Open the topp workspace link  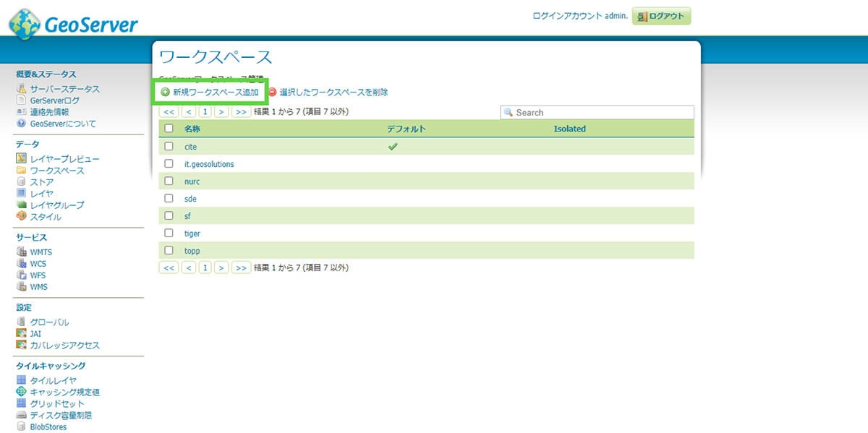coord(192,251)
